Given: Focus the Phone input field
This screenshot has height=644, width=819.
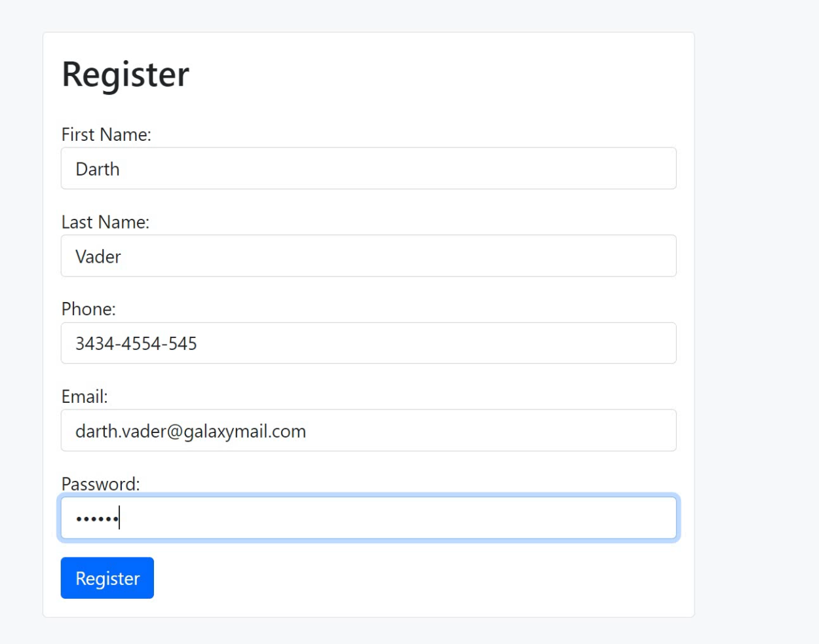Looking at the screenshot, I should pos(368,343).
